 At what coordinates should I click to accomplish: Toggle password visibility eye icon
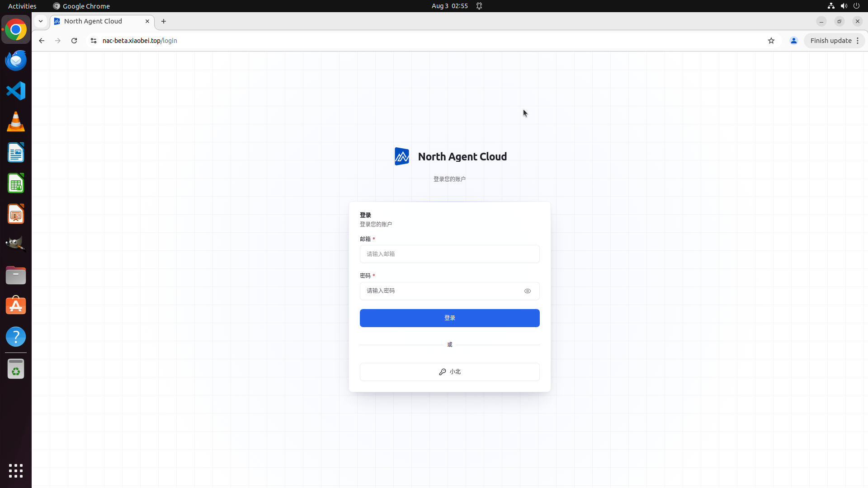click(x=528, y=291)
